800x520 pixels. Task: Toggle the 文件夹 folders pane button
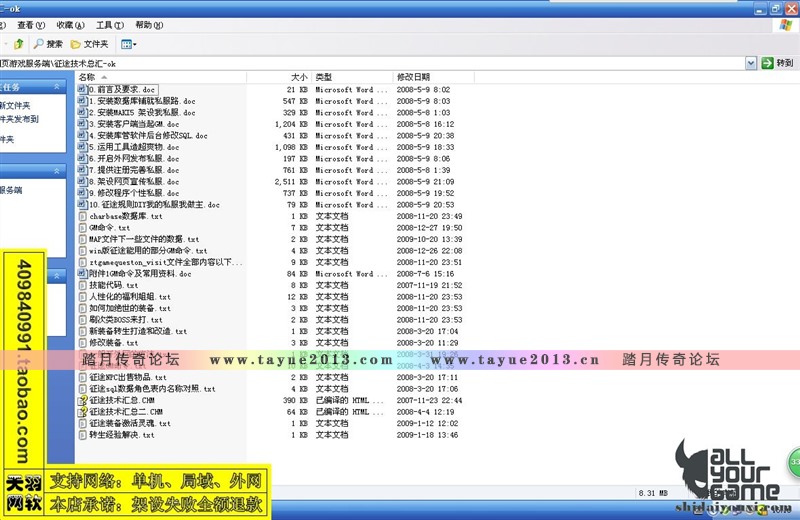coord(89,44)
